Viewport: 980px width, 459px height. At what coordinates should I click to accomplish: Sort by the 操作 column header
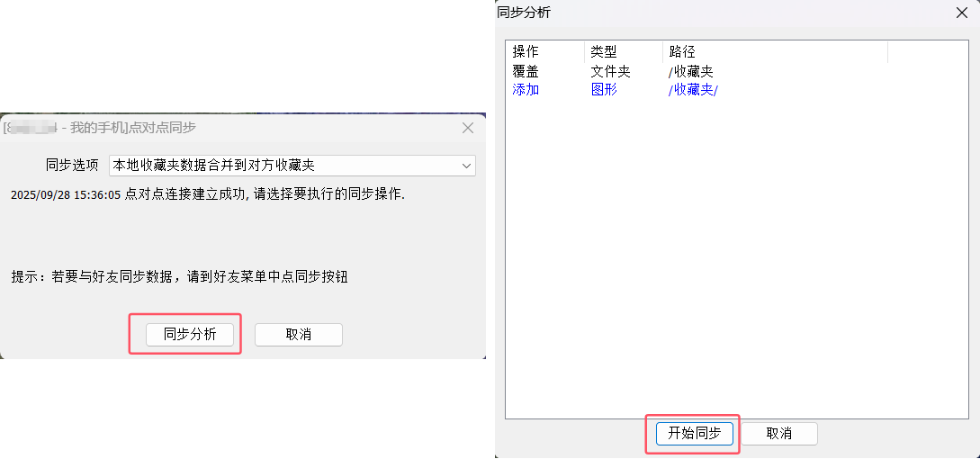[526, 52]
